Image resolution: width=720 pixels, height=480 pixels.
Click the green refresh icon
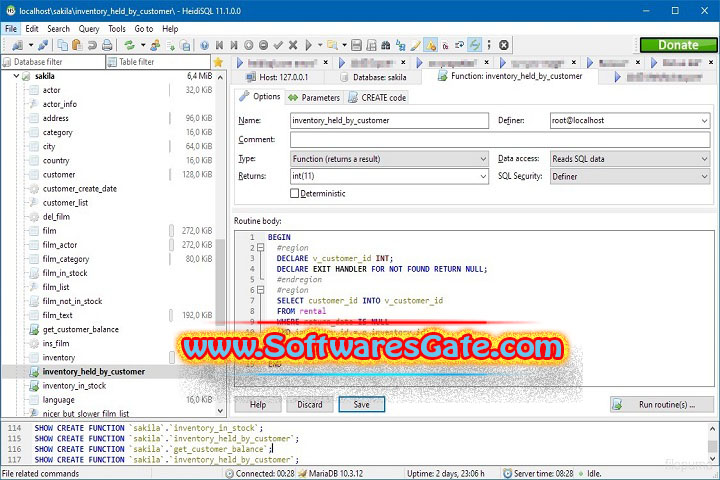[129, 45]
